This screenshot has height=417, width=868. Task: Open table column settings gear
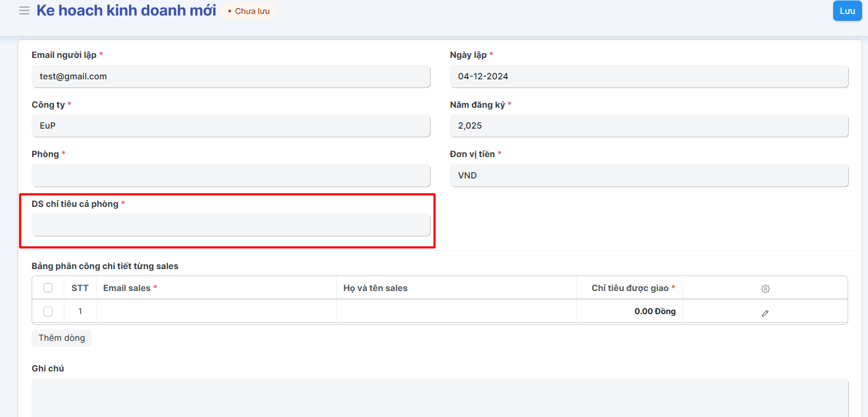(765, 289)
